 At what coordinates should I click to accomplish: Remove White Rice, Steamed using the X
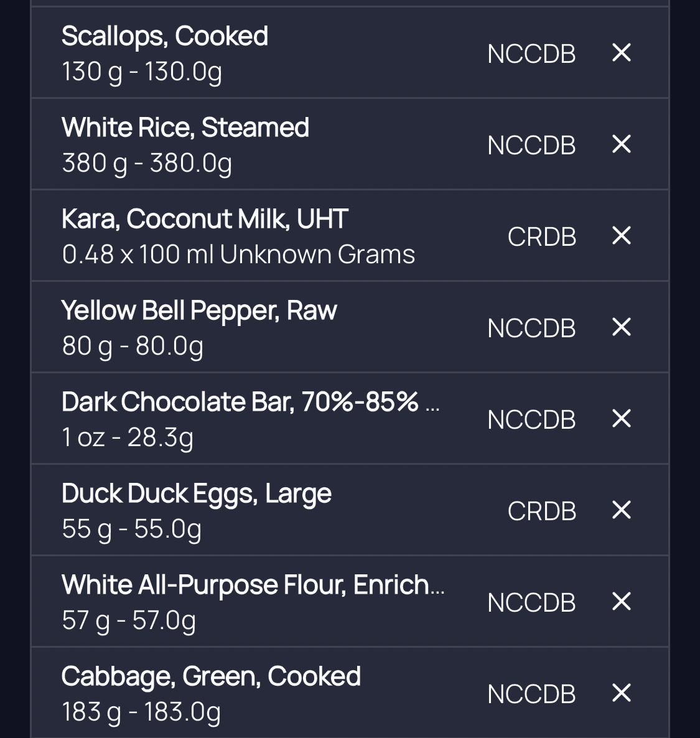point(622,144)
